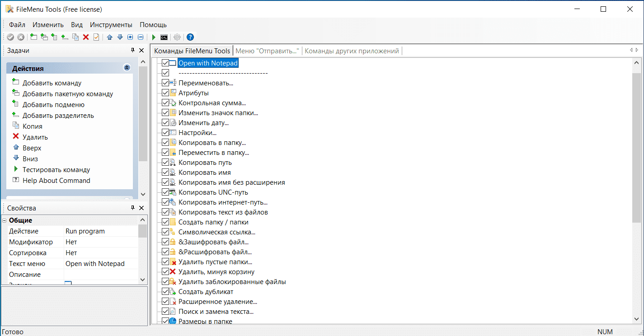644x336 pixels.
Task: Open the Вид menu
Action: (x=77, y=25)
